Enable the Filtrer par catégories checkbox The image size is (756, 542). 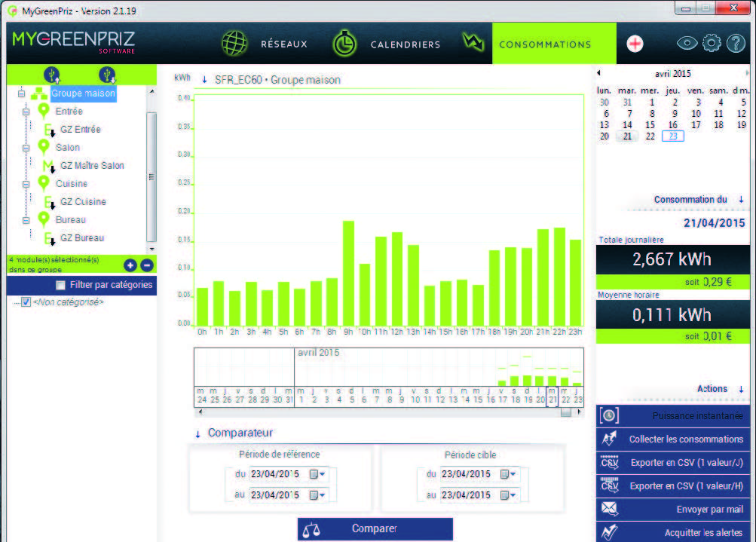(61, 285)
